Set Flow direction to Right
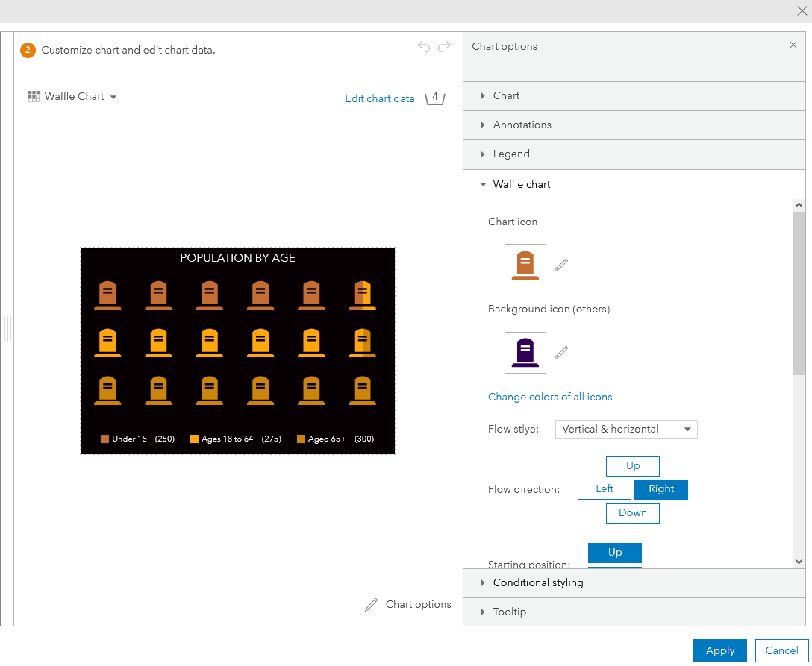The width and height of the screenshot is (812, 666). [661, 489]
